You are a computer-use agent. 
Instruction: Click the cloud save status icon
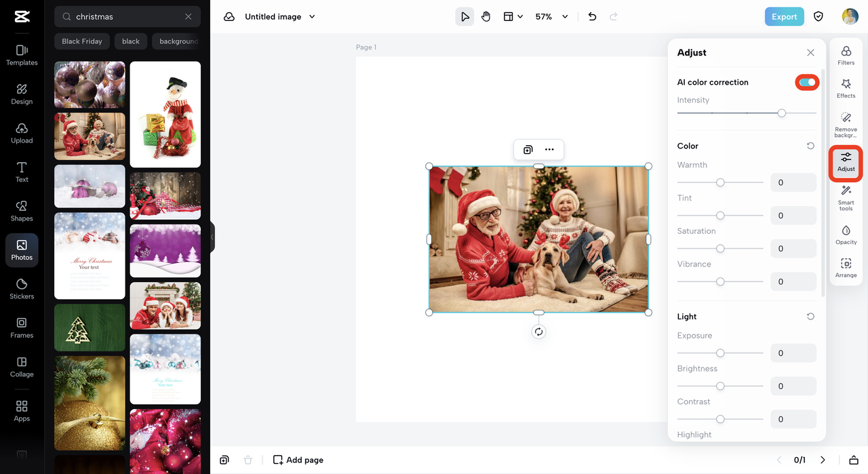229,17
